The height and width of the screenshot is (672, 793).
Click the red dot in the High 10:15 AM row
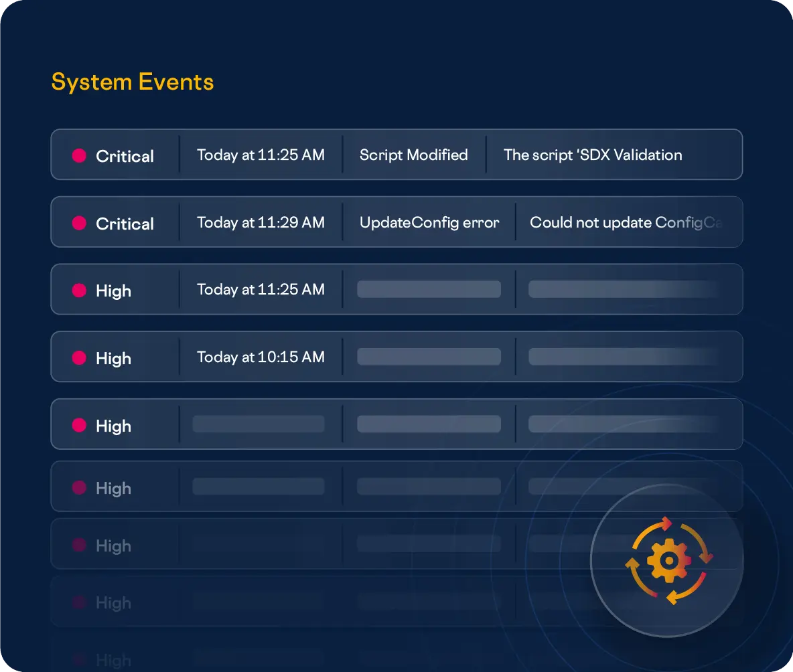[79, 357]
